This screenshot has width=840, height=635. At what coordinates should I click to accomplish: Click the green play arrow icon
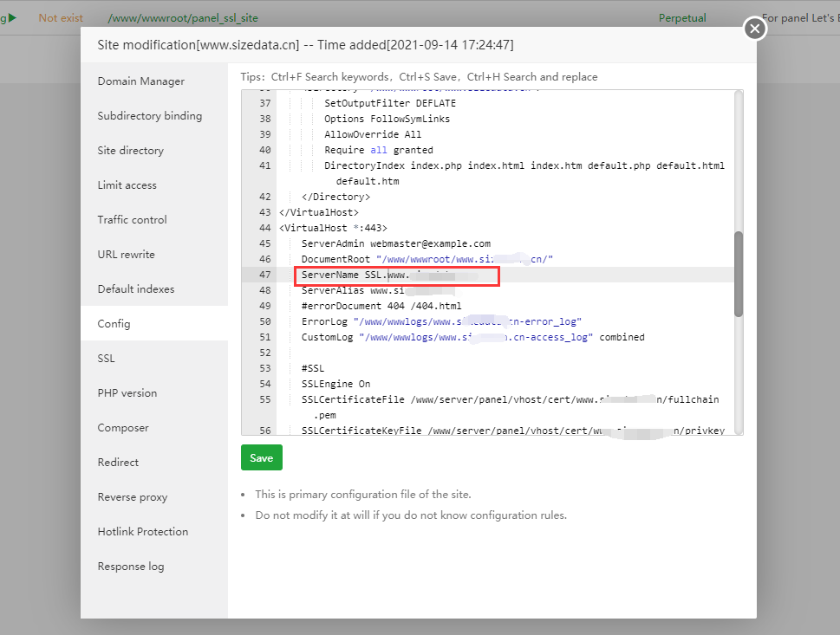coord(12,17)
